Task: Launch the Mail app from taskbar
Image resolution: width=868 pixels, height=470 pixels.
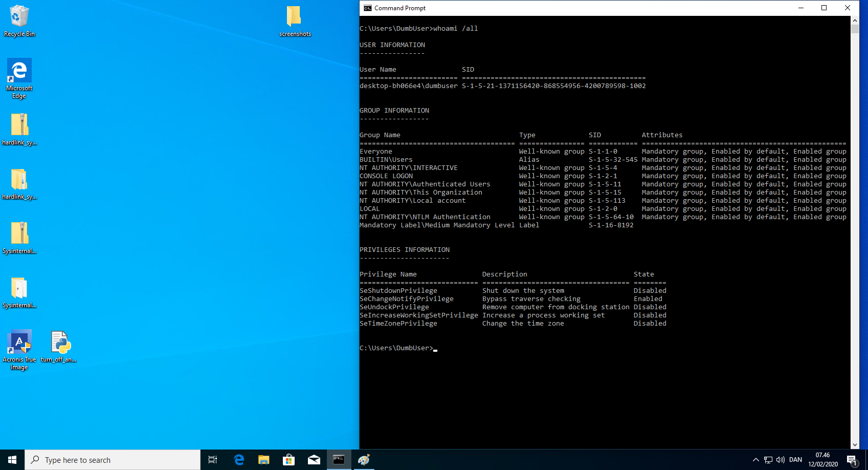Action: tap(314, 460)
